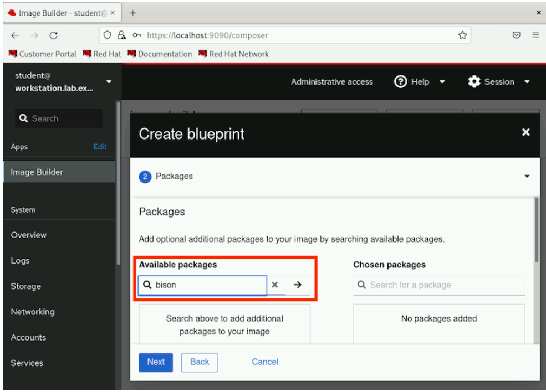The width and height of the screenshot is (546, 392).
Task: Reload the page in the browser
Action: 53,35
